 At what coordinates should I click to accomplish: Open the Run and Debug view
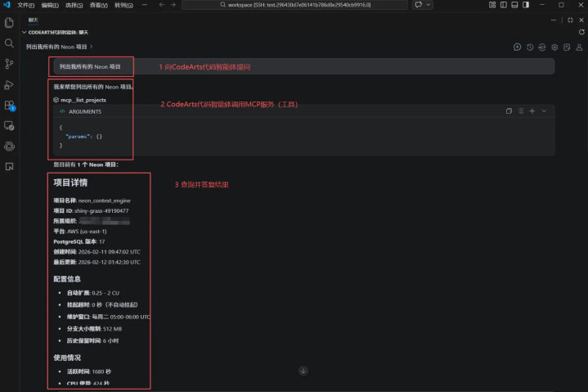pyautogui.click(x=9, y=85)
